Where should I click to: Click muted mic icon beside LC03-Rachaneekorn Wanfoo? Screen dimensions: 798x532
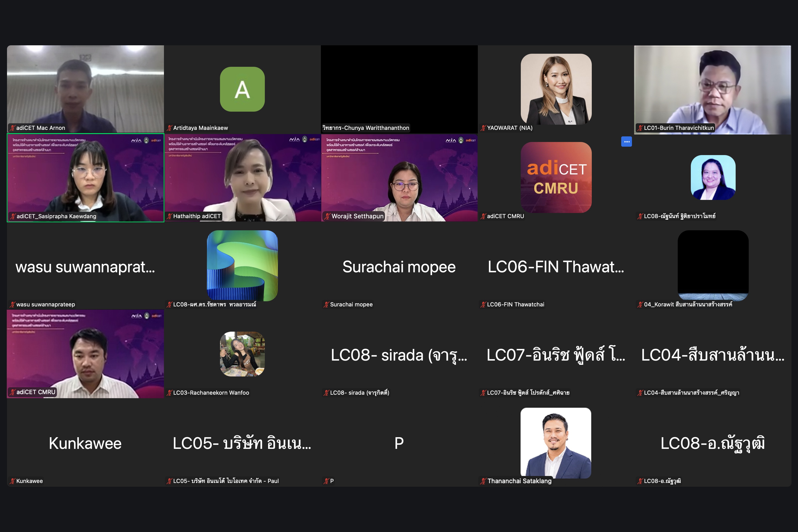[x=169, y=393]
